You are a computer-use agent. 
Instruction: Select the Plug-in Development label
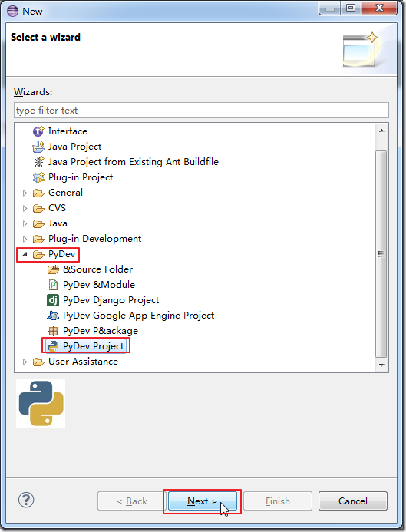(x=95, y=239)
